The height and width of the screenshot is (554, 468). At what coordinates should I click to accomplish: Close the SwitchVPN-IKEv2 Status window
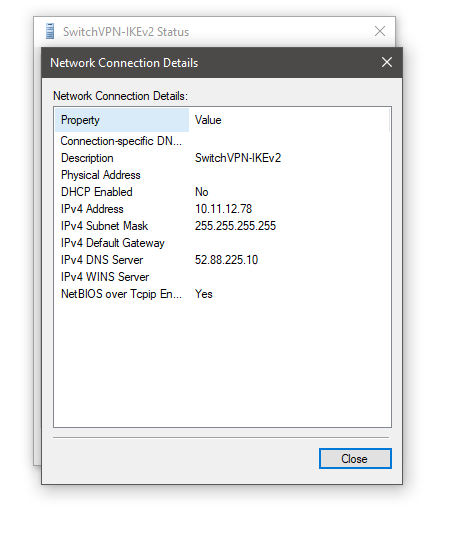coord(380,31)
